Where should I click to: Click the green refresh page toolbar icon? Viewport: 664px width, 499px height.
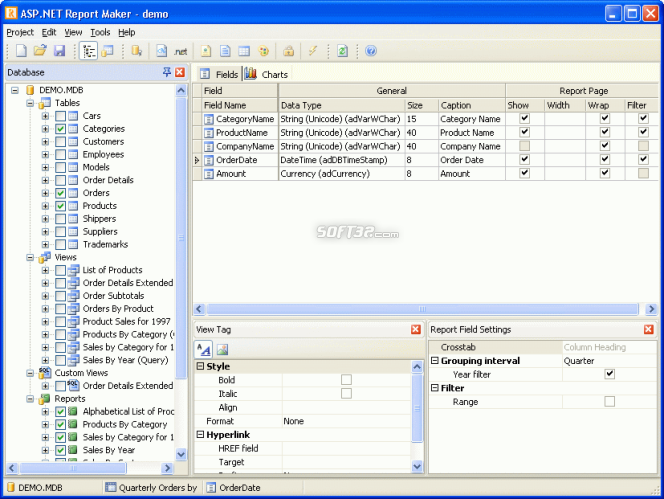click(342, 51)
